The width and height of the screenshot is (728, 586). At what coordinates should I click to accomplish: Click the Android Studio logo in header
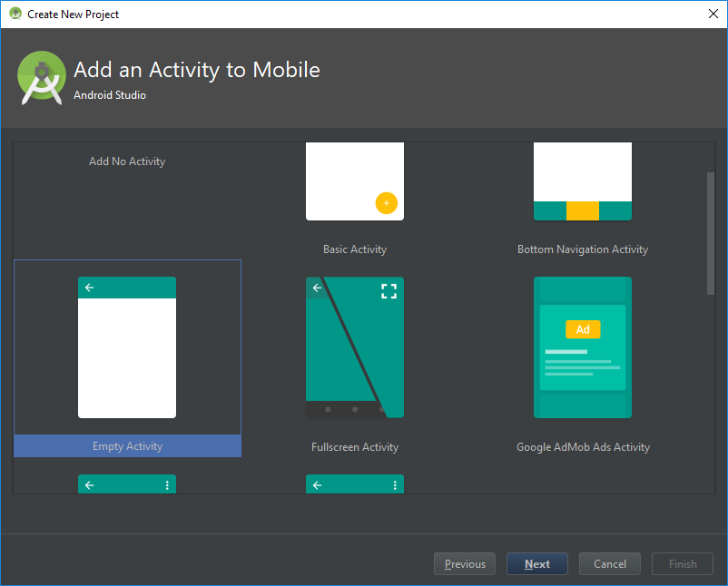[42, 76]
